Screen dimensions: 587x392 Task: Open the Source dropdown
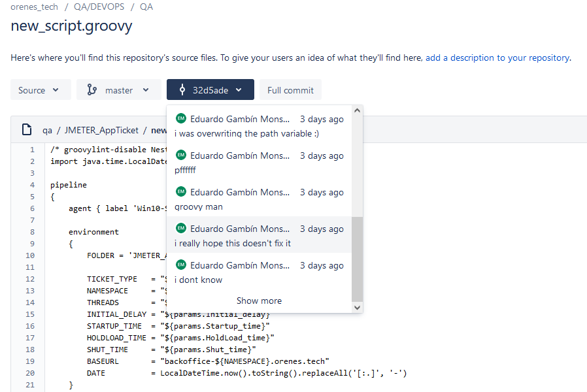[41, 90]
